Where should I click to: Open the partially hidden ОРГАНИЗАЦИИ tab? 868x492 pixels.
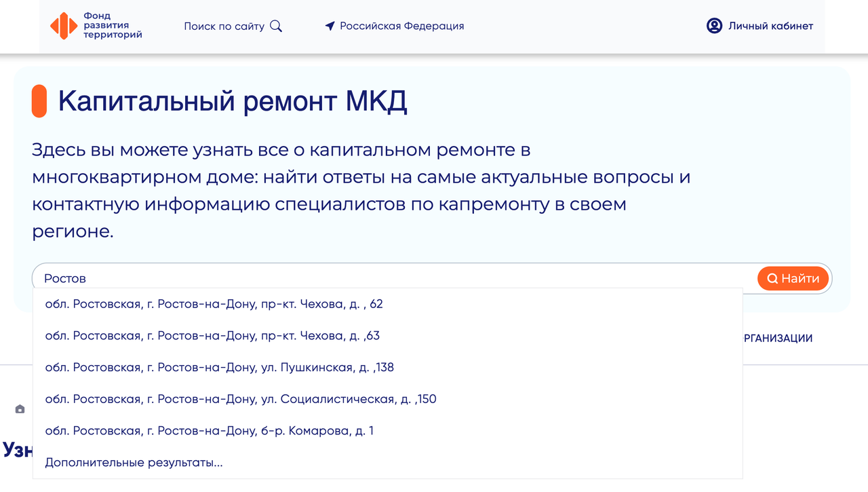pyautogui.click(x=778, y=338)
